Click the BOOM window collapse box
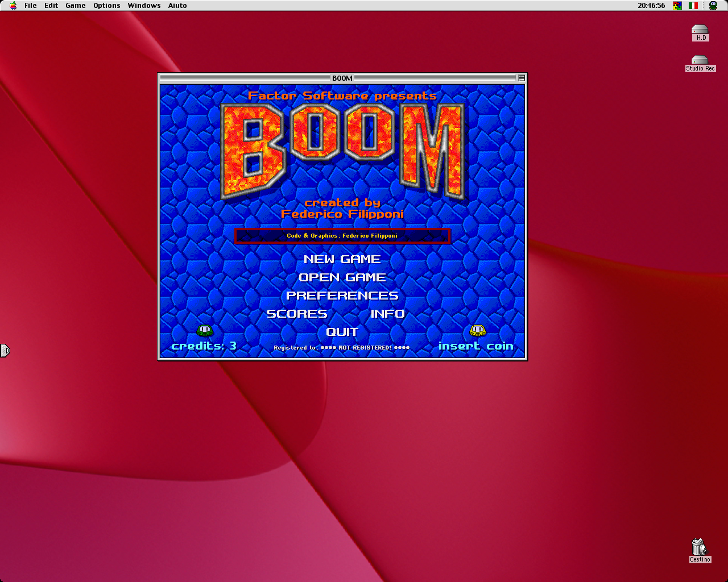The width and height of the screenshot is (728, 582). 521,78
